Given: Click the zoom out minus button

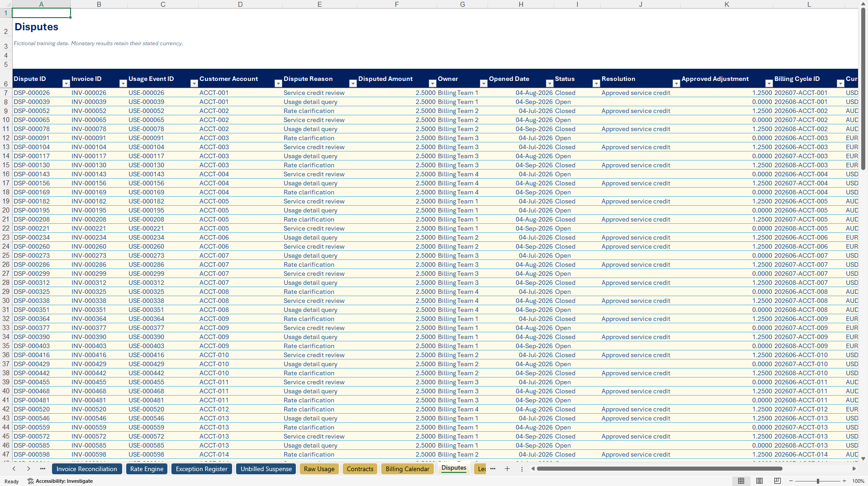Looking at the screenshot, I should (x=791, y=481).
